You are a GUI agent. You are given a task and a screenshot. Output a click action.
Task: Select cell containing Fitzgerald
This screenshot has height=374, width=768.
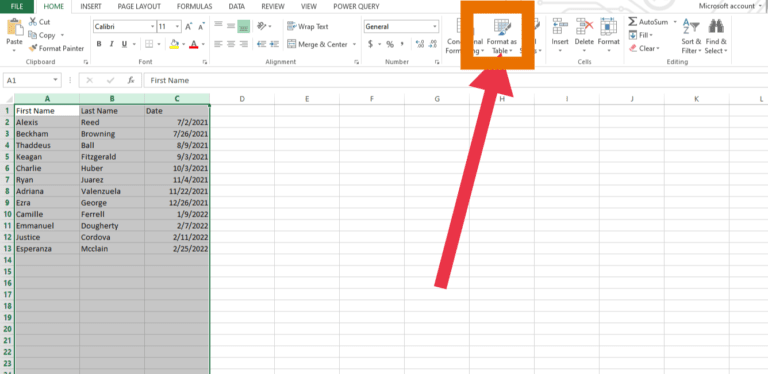coord(112,157)
